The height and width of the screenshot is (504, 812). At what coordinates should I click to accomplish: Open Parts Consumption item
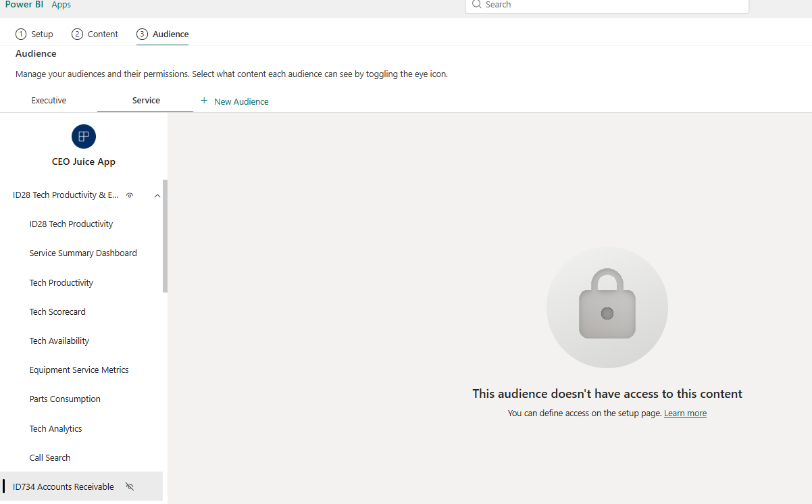click(x=65, y=399)
